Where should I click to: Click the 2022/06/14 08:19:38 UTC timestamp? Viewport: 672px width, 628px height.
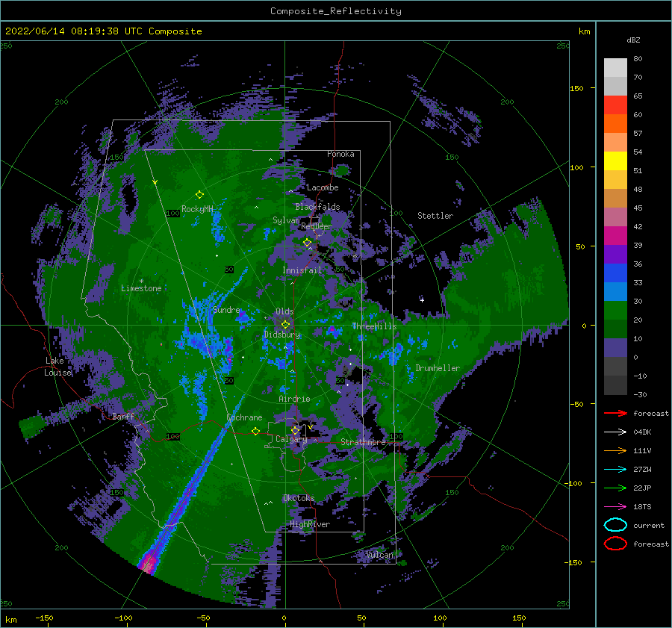point(65,31)
